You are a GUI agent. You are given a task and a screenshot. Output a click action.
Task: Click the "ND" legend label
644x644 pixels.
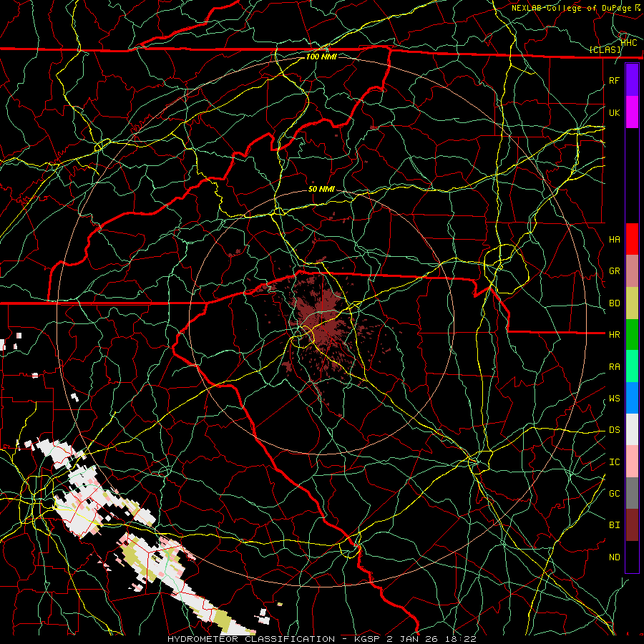(614, 557)
